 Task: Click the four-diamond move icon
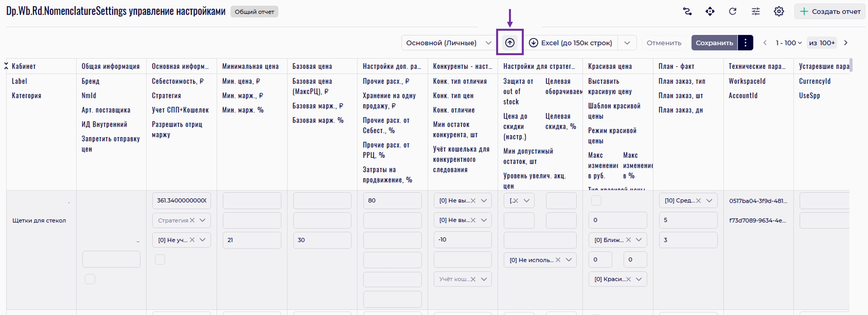coord(710,11)
